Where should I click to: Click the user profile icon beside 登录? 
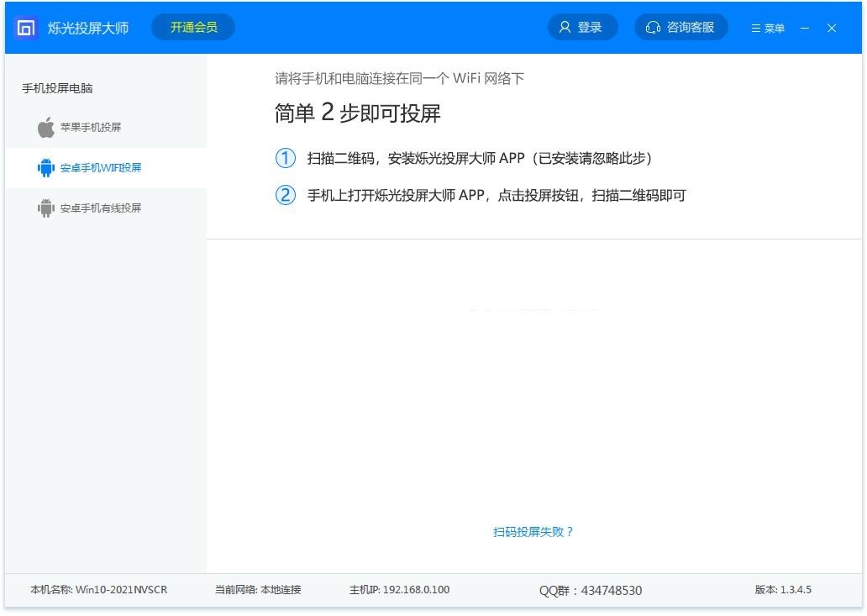565,27
